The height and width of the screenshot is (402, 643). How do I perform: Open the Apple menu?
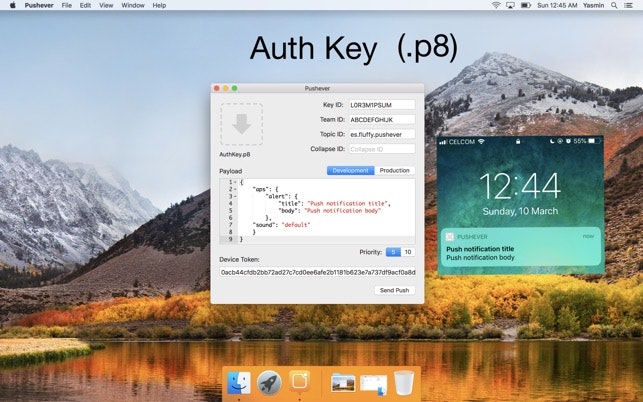pyautogui.click(x=12, y=5)
